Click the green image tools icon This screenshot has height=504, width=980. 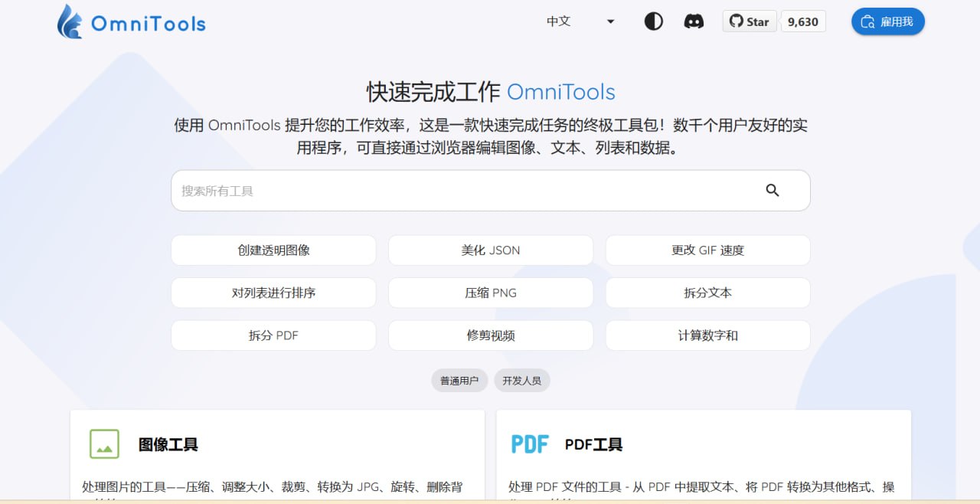[104, 444]
